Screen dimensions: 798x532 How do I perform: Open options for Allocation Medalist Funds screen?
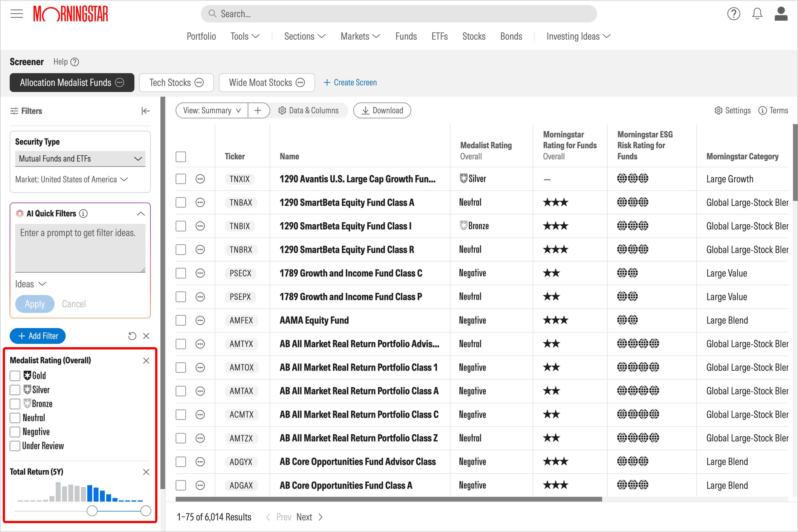point(120,83)
